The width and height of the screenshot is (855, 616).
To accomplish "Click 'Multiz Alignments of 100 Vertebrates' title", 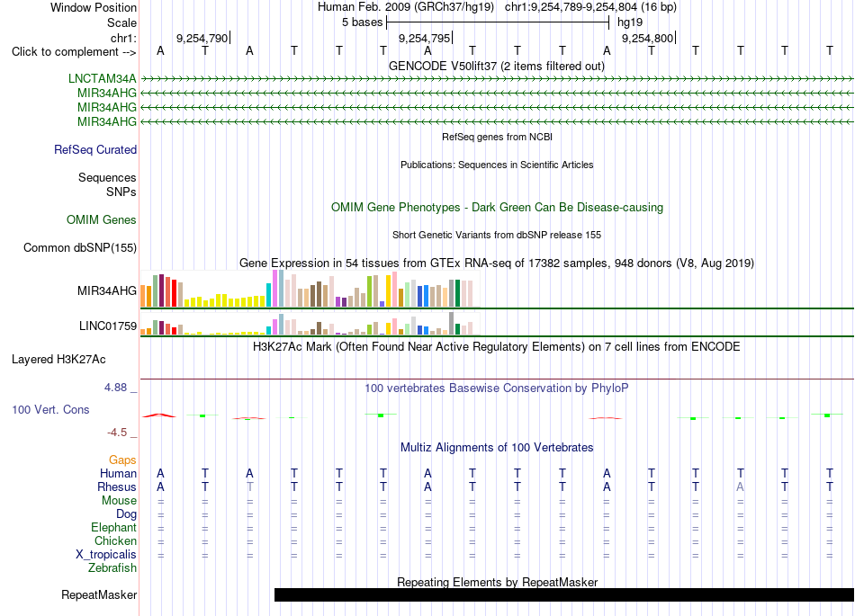I will [x=497, y=447].
